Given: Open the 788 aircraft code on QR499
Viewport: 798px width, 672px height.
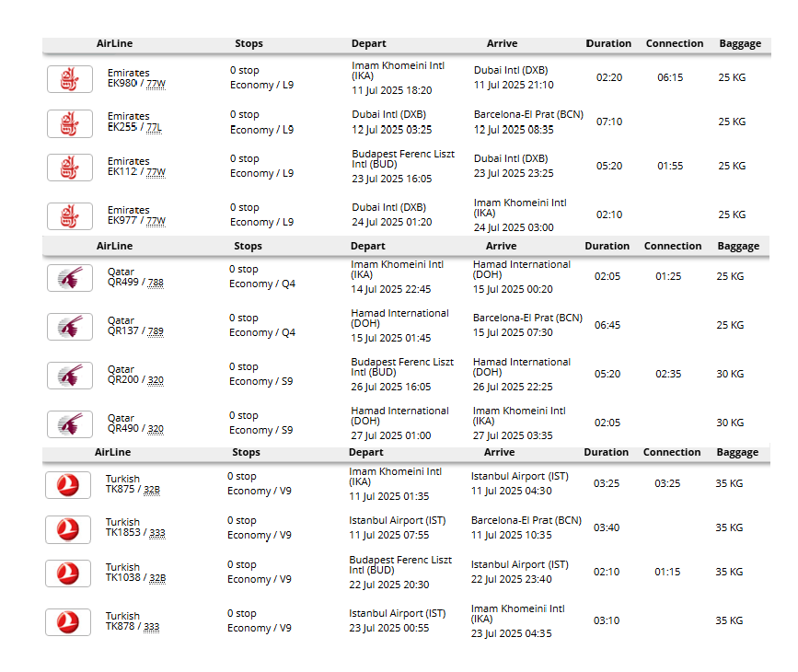Looking at the screenshot, I should click(156, 283).
